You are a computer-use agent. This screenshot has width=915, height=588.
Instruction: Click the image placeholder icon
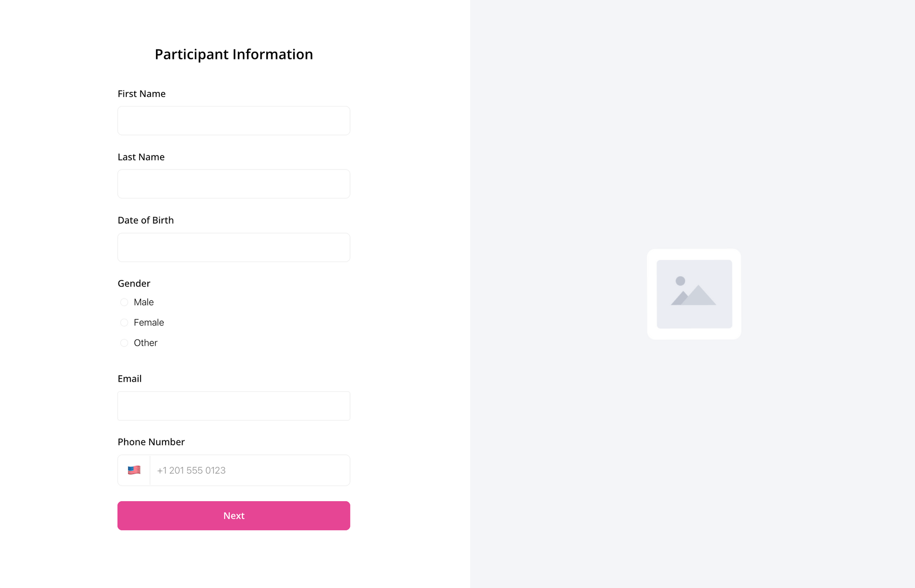pos(694,294)
